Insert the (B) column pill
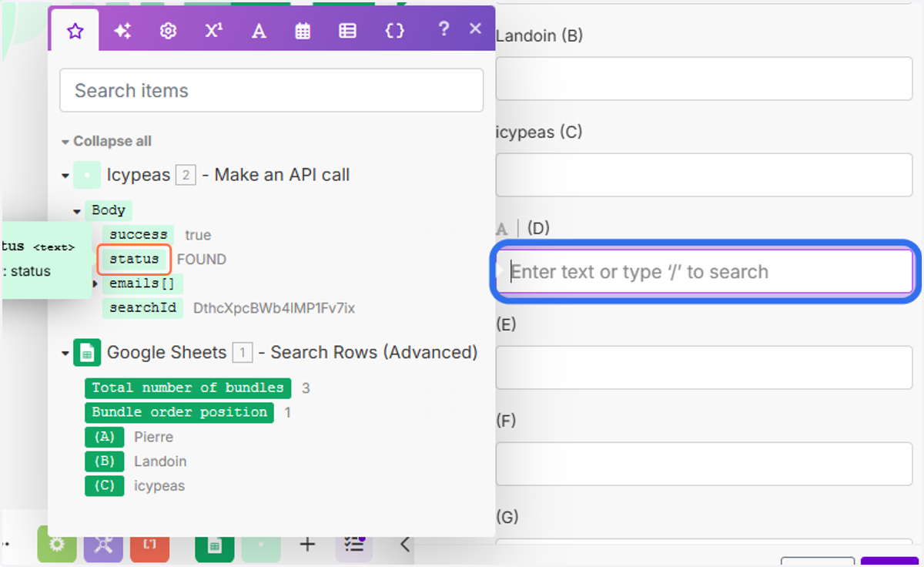924x567 pixels. click(104, 461)
